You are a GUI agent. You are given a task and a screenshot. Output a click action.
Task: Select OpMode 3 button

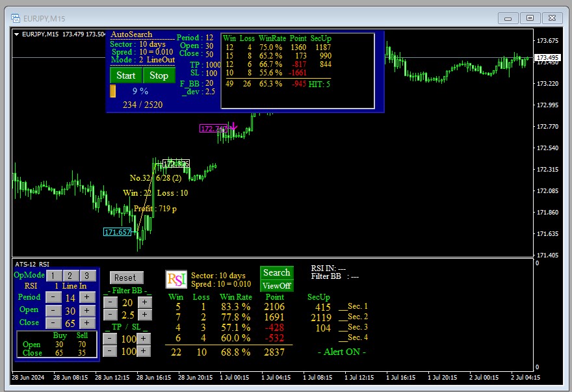point(87,276)
